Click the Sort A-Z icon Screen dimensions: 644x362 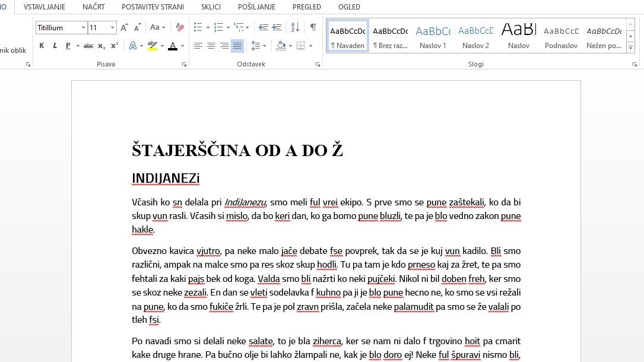pyautogui.click(x=295, y=27)
